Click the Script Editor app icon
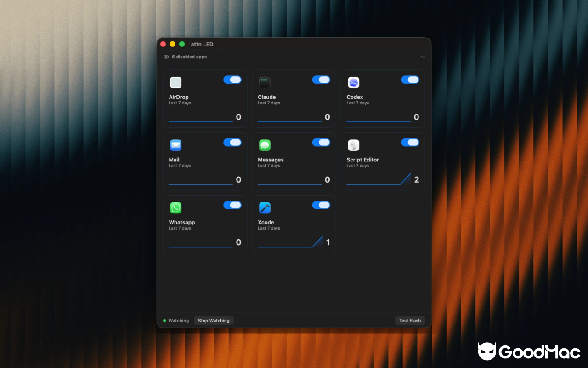The image size is (588, 368). [x=353, y=145]
